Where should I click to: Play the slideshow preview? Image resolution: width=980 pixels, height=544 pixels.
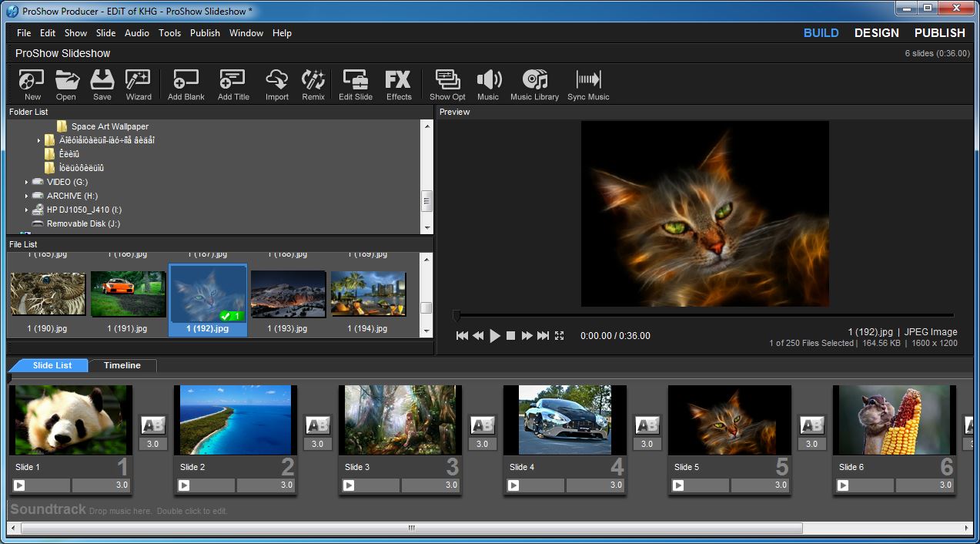click(495, 335)
